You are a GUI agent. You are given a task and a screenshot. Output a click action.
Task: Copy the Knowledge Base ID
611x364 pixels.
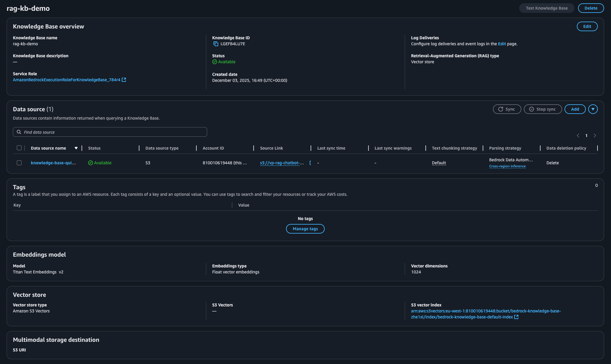216,44
